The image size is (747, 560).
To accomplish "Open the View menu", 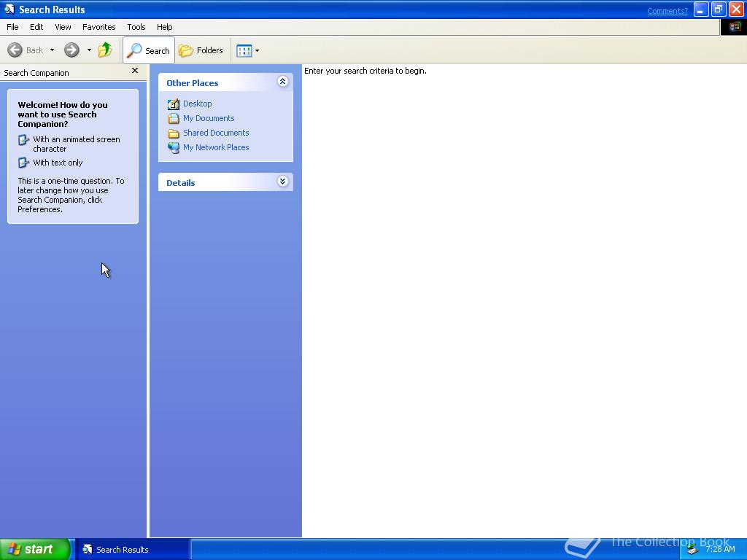I will coord(63,27).
